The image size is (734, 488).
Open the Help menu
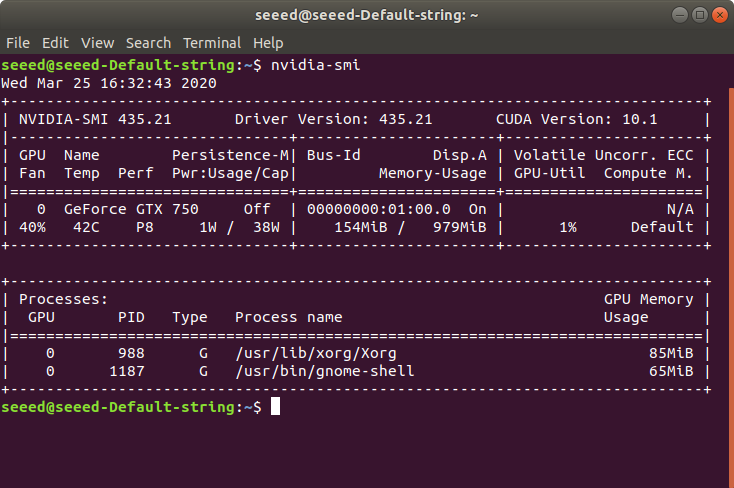268,43
